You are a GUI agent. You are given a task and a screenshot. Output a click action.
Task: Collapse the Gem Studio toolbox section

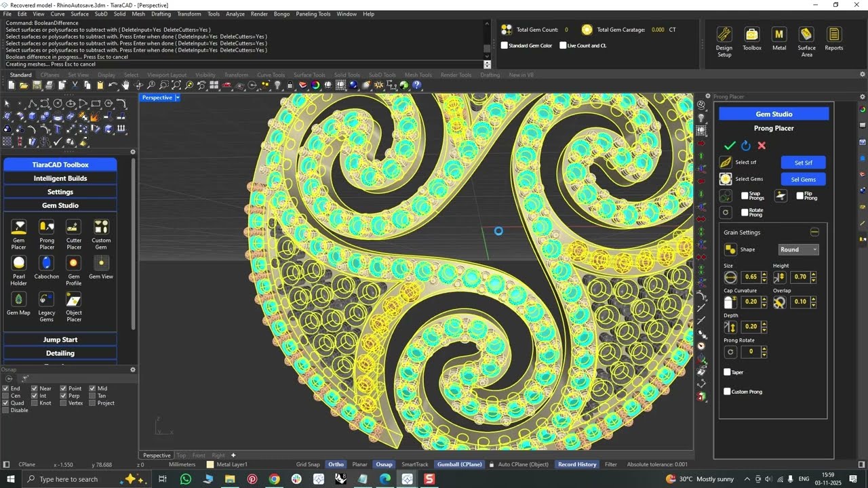click(60, 205)
